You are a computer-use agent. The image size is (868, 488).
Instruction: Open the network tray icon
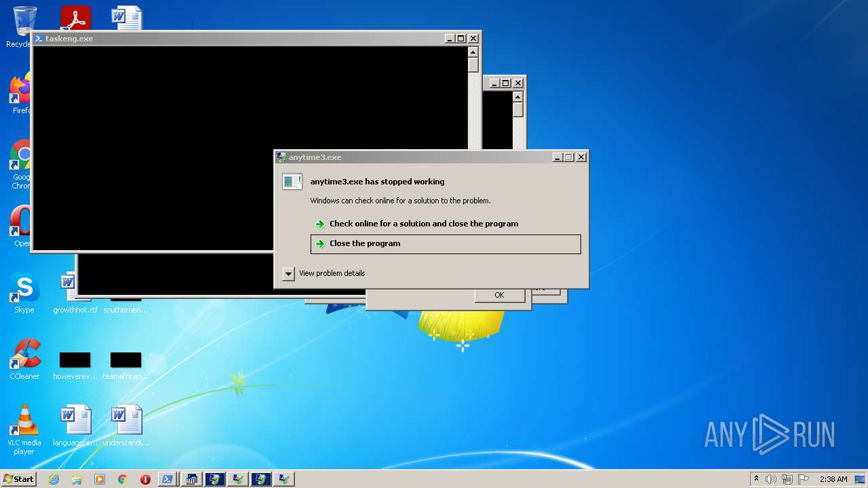(x=787, y=479)
